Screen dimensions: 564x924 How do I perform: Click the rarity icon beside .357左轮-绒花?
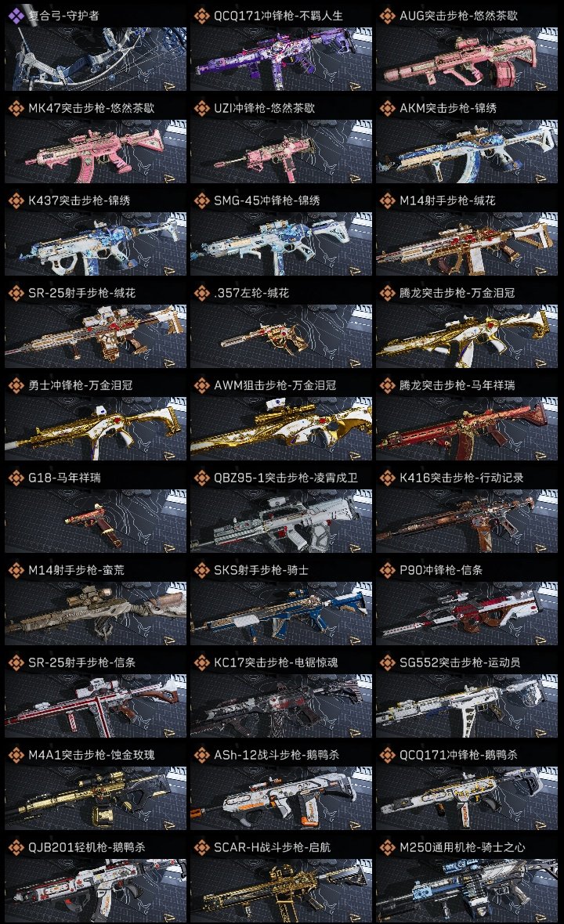(201, 293)
